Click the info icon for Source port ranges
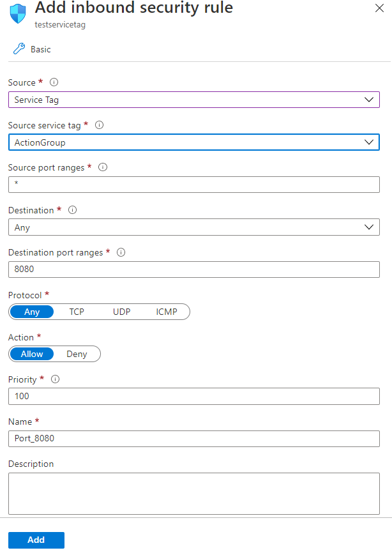The width and height of the screenshot is (392, 555). [103, 167]
